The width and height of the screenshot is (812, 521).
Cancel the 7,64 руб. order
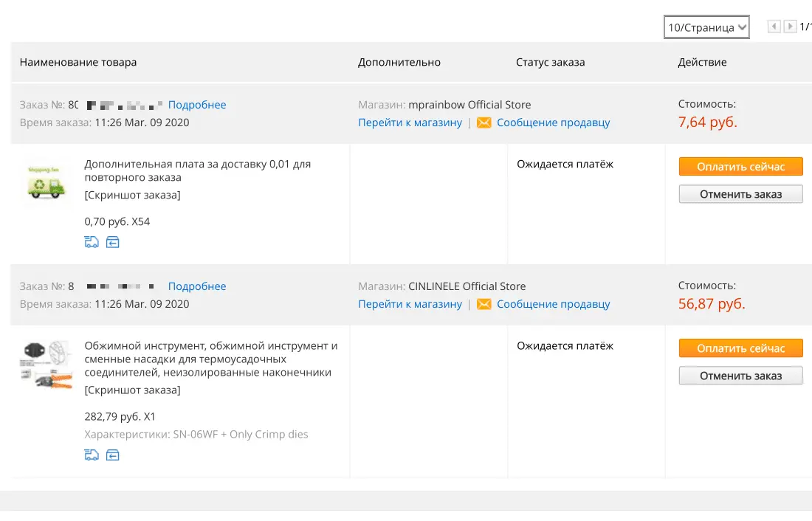[740, 194]
